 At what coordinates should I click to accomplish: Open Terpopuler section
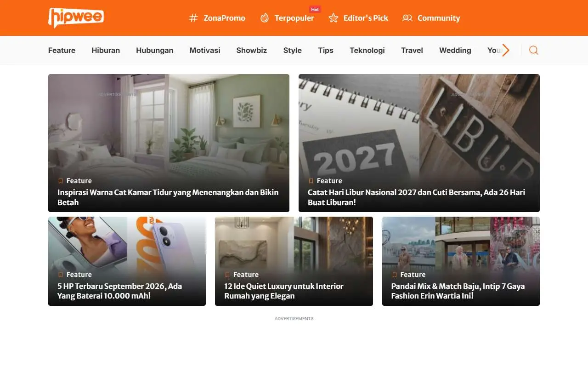(294, 18)
